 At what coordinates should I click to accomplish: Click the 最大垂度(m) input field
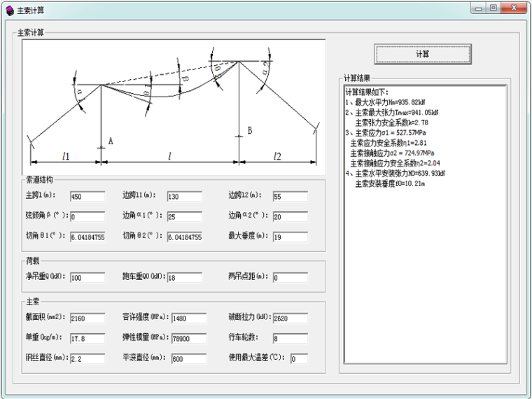point(290,237)
